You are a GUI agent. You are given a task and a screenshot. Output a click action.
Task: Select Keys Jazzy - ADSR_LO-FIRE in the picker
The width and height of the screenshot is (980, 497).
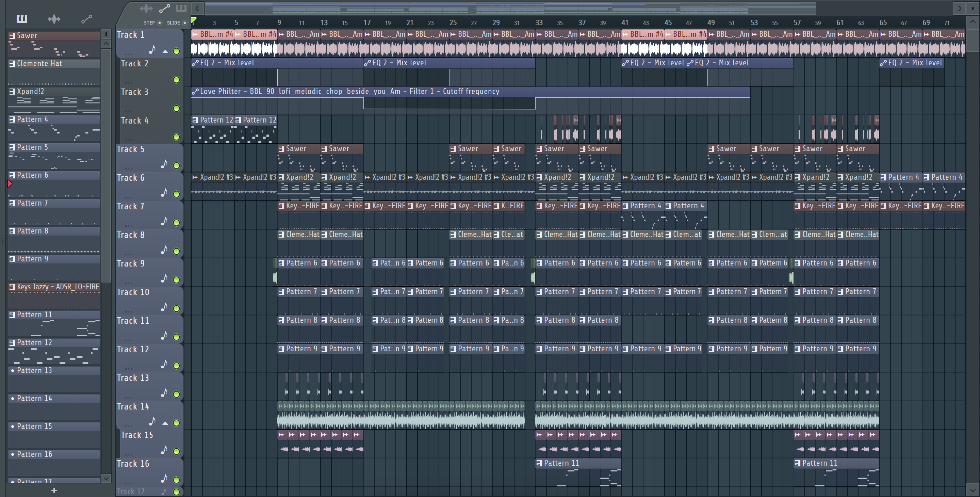[x=54, y=295]
